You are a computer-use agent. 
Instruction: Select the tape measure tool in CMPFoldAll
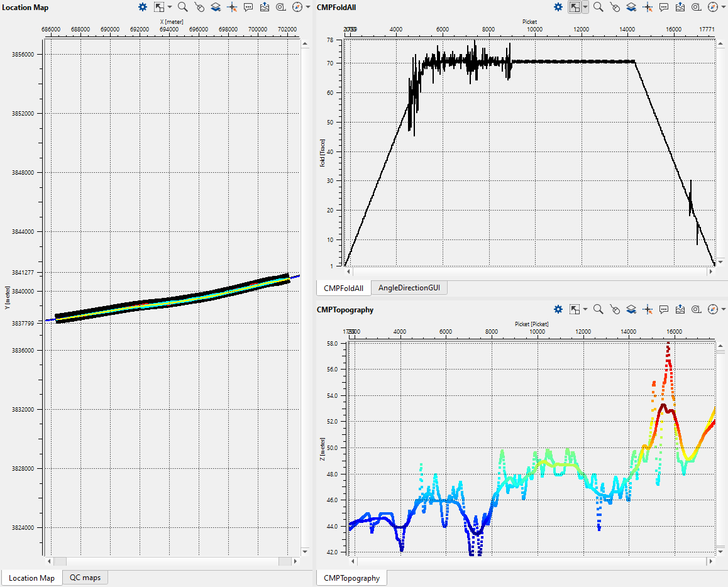click(697, 8)
